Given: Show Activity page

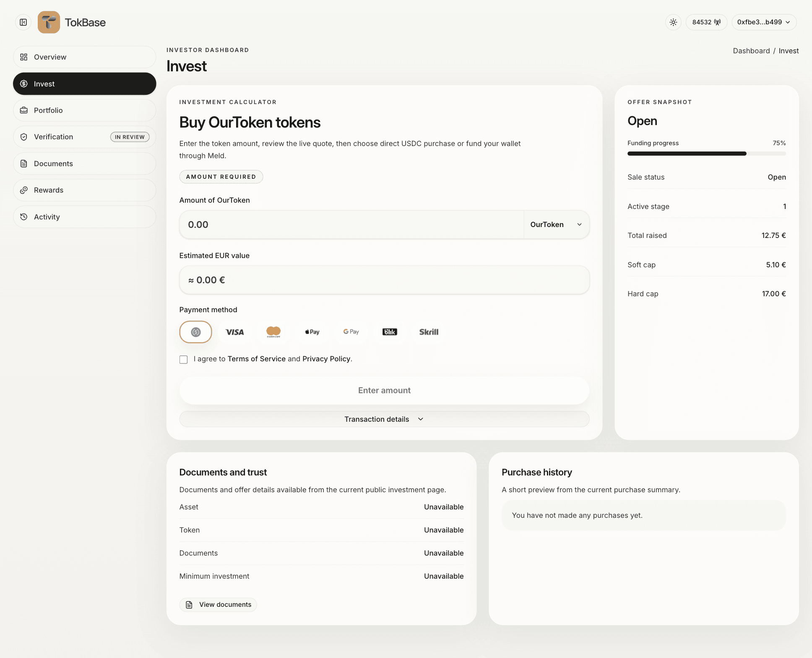Looking at the screenshot, I should pos(84,217).
